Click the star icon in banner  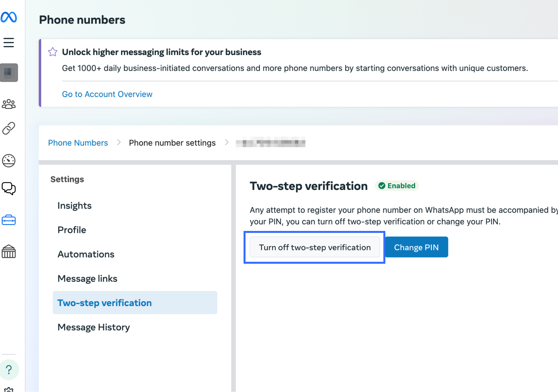point(53,52)
